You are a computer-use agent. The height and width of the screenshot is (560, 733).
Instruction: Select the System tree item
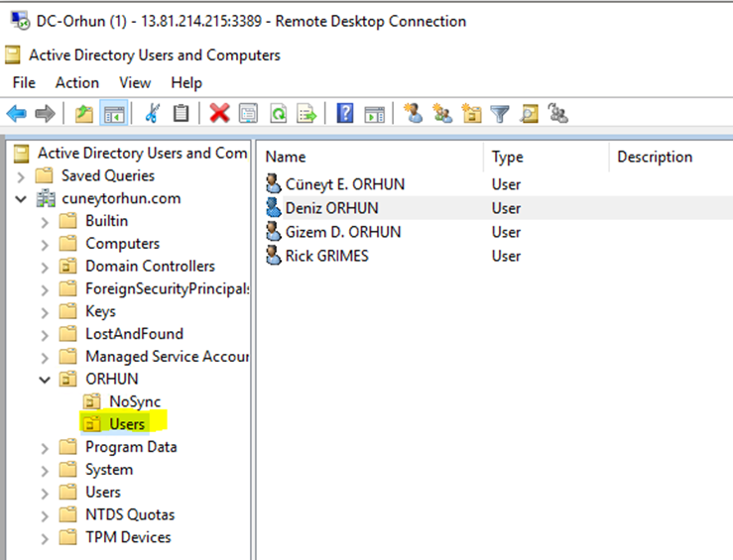pos(109,470)
